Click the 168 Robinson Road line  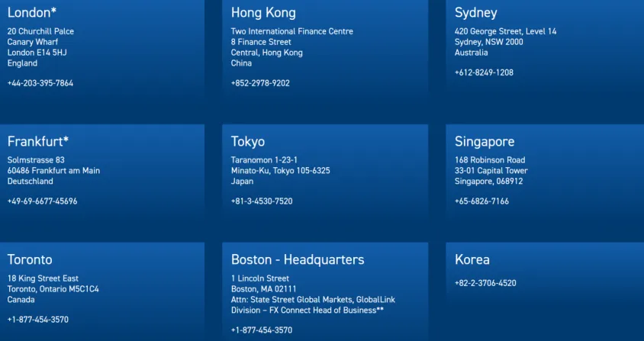click(490, 159)
